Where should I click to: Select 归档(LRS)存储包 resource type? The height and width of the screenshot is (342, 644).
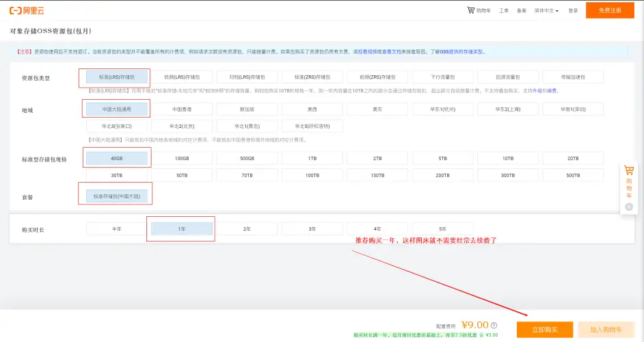(247, 77)
